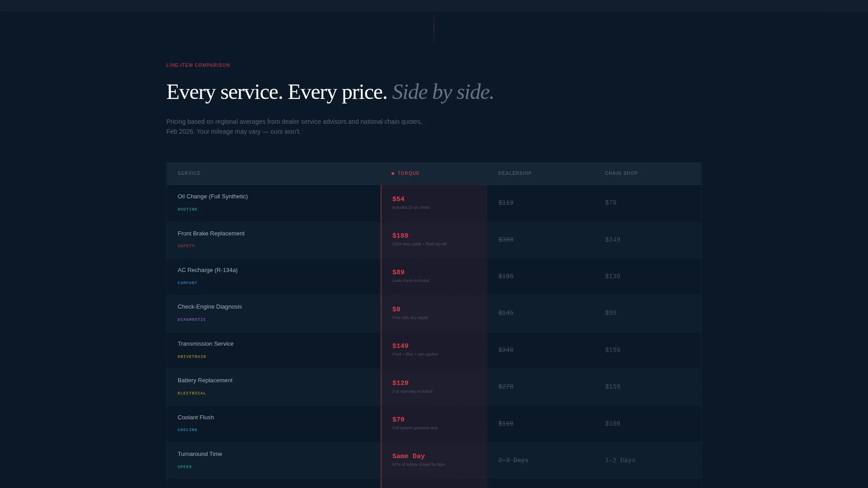Click the 'Same Day' Torque value

(x=409, y=456)
